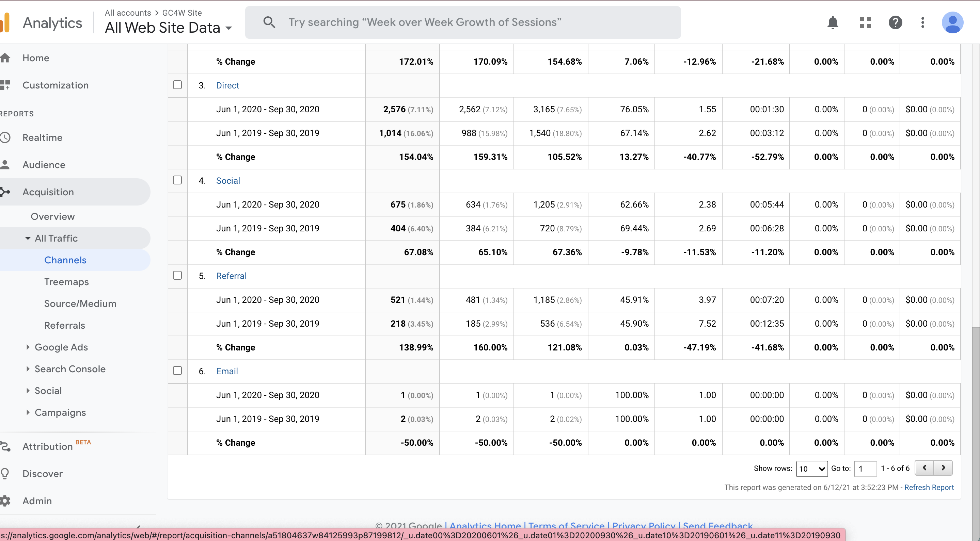Open the Treemaps report
This screenshot has height=541, width=980.
tap(66, 282)
